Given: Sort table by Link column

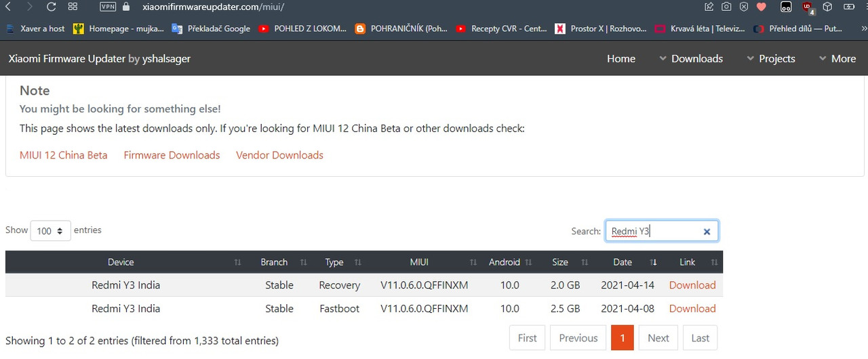Looking at the screenshot, I should click(692, 262).
